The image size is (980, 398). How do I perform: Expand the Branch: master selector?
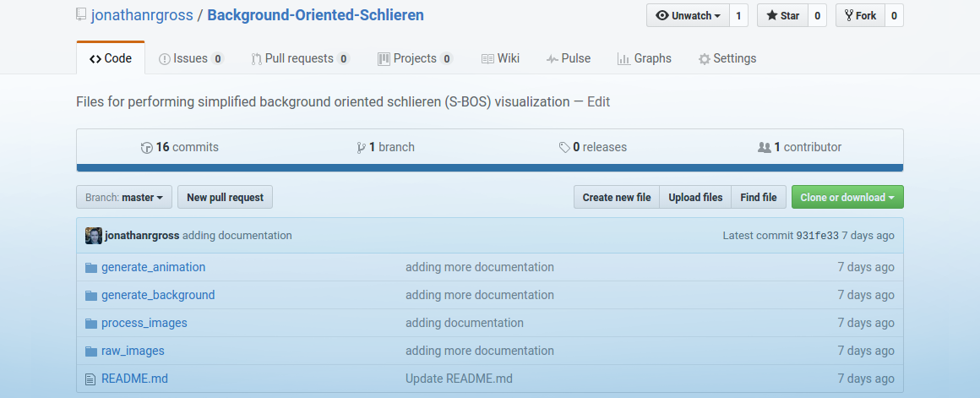[124, 197]
